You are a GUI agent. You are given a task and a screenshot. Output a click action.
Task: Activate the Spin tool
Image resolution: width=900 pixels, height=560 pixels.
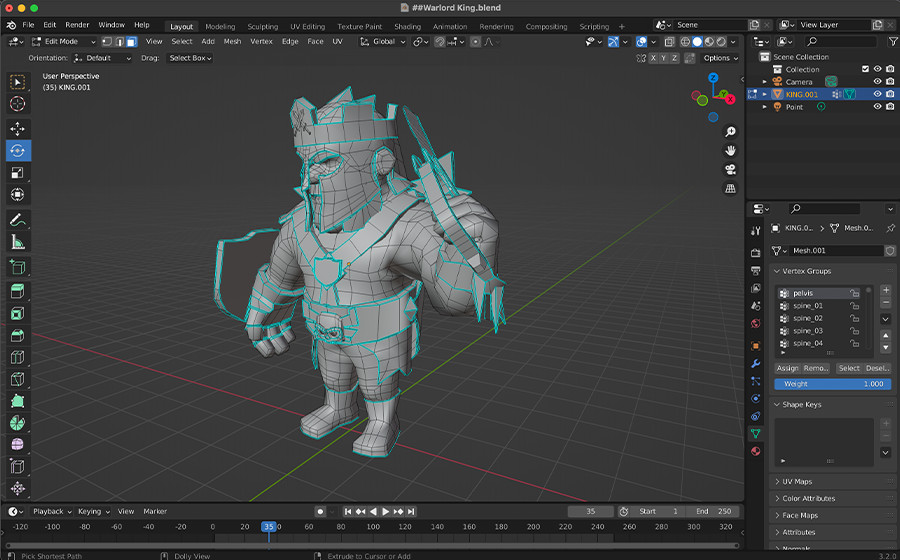tap(17, 422)
